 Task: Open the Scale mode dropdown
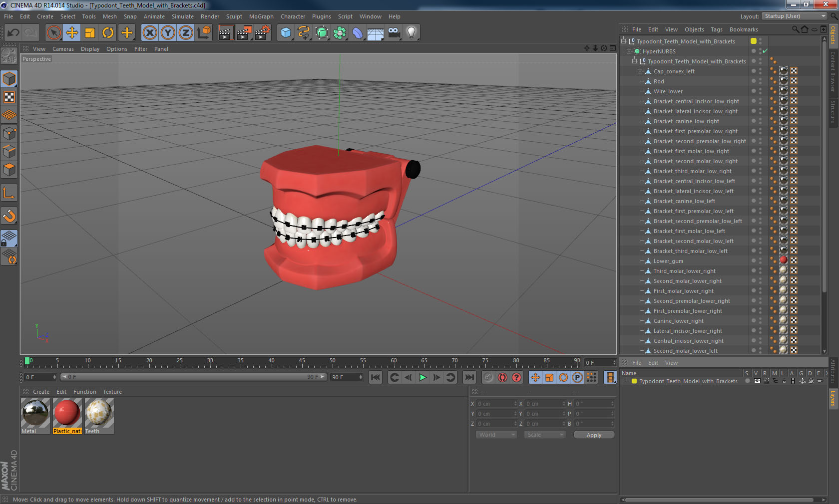click(x=545, y=435)
